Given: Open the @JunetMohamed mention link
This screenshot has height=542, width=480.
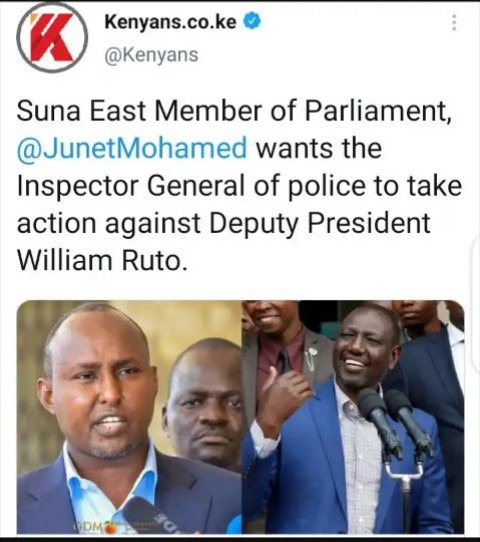Looking at the screenshot, I should pos(132,148).
